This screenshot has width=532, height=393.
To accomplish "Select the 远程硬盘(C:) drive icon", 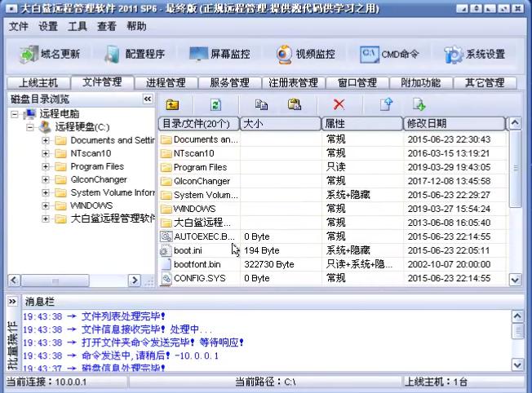I will click(45, 127).
